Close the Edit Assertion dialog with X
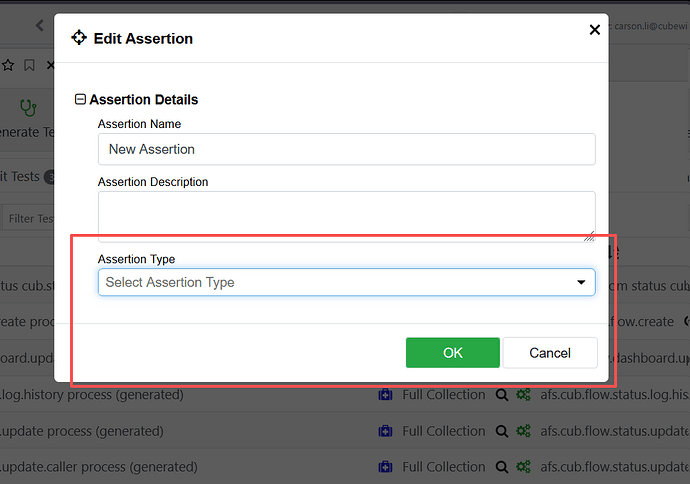Viewport: 690px width, 484px height. tap(595, 30)
